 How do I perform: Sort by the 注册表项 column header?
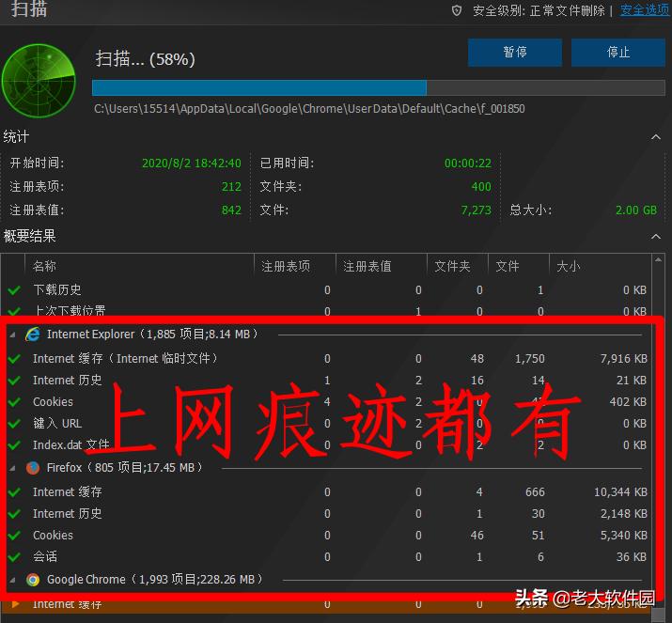pos(286,266)
